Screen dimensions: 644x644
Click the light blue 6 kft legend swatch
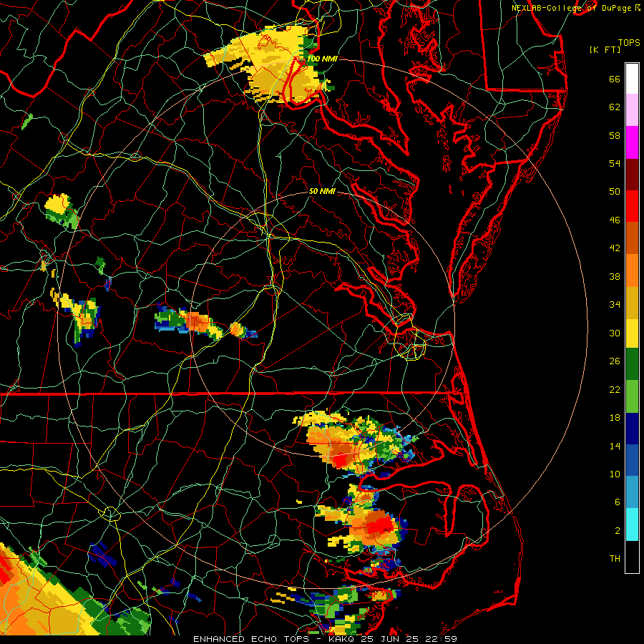[632, 492]
